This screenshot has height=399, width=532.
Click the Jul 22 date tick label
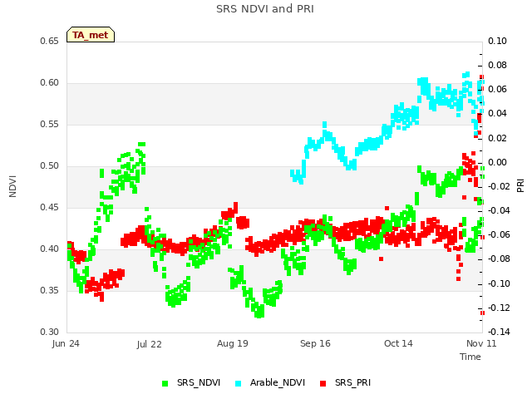(x=150, y=344)
